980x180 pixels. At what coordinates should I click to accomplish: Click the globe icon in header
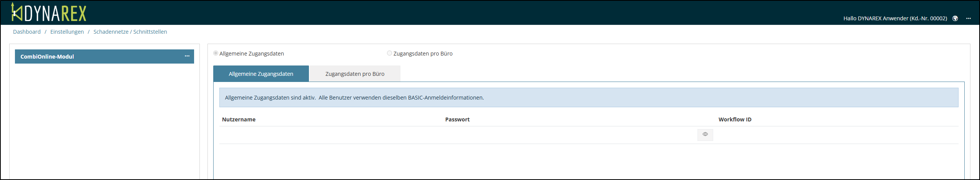[x=955, y=18]
